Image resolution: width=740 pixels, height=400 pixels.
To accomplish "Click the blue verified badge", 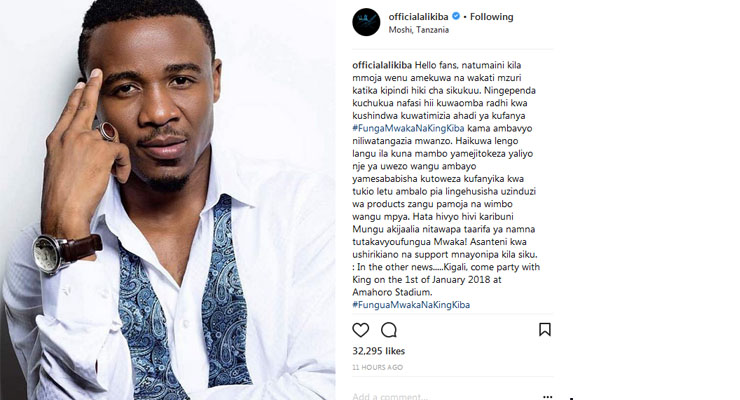I will click(x=456, y=16).
